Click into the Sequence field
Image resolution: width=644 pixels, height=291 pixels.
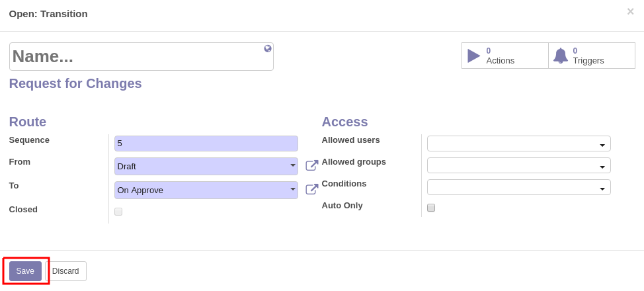tap(206, 144)
